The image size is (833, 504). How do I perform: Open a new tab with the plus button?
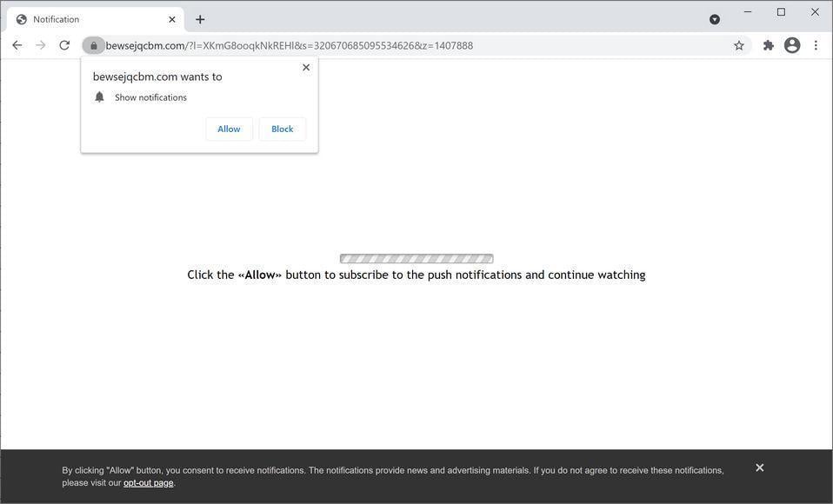point(200,18)
